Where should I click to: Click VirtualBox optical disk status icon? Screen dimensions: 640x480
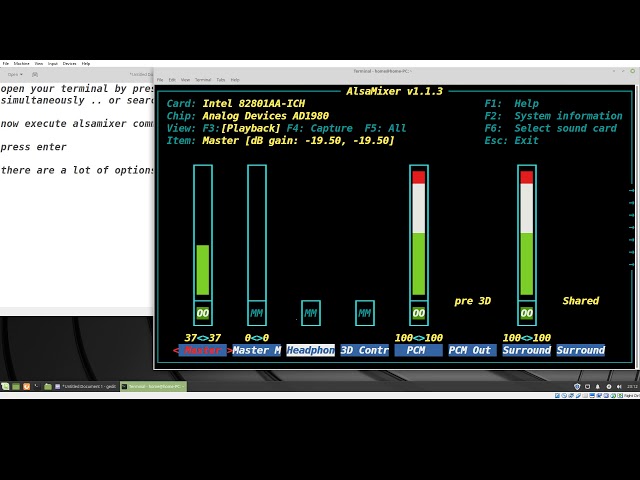[564, 396]
